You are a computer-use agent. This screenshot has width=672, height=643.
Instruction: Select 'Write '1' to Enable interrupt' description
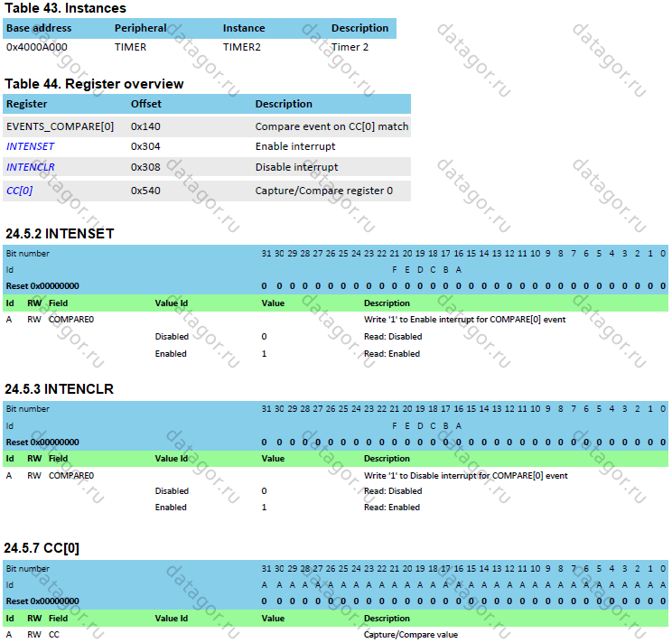click(464, 320)
